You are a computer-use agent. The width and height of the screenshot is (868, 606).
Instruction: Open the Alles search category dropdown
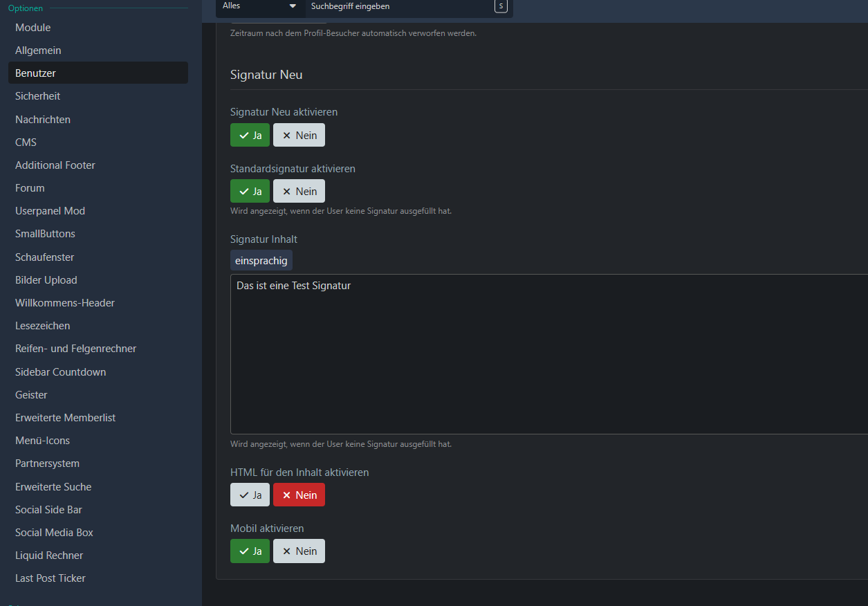pyautogui.click(x=260, y=6)
